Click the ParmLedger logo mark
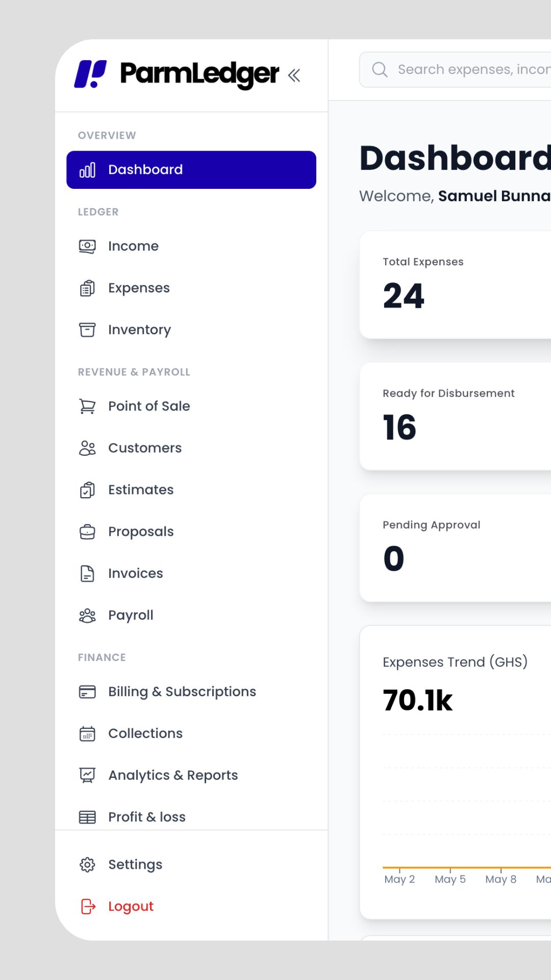 pos(90,74)
